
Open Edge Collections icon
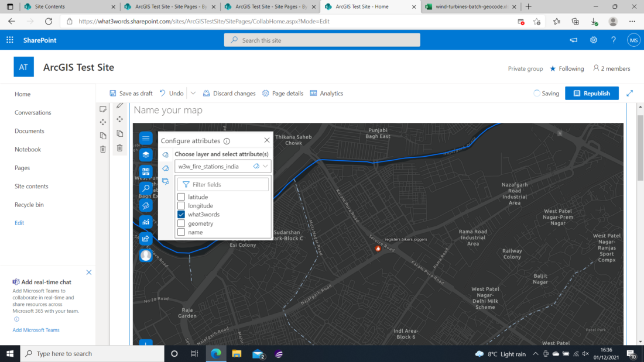pos(576,22)
